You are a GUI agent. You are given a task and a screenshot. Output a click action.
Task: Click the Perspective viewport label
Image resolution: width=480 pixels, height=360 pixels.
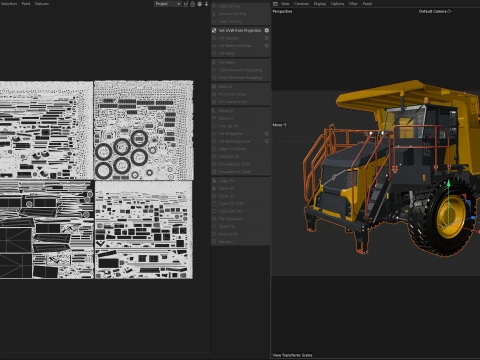[x=282, y=11]
